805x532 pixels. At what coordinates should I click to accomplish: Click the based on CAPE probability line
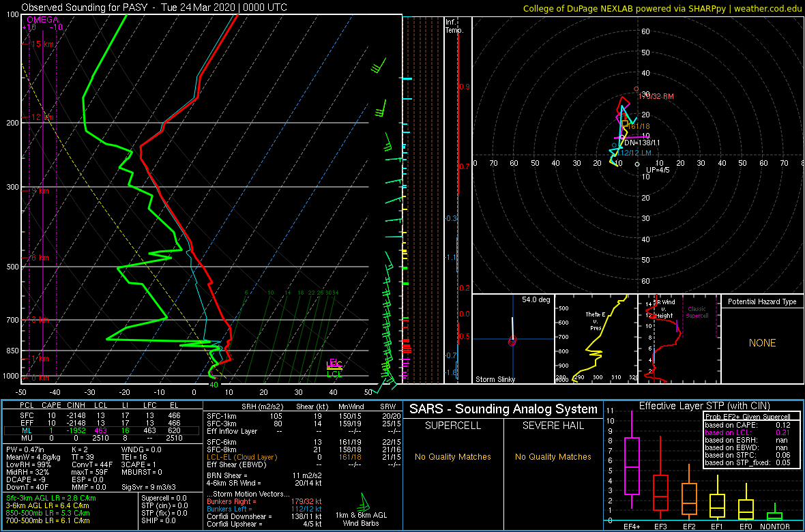pyautogui.click(x=746, y=425)
